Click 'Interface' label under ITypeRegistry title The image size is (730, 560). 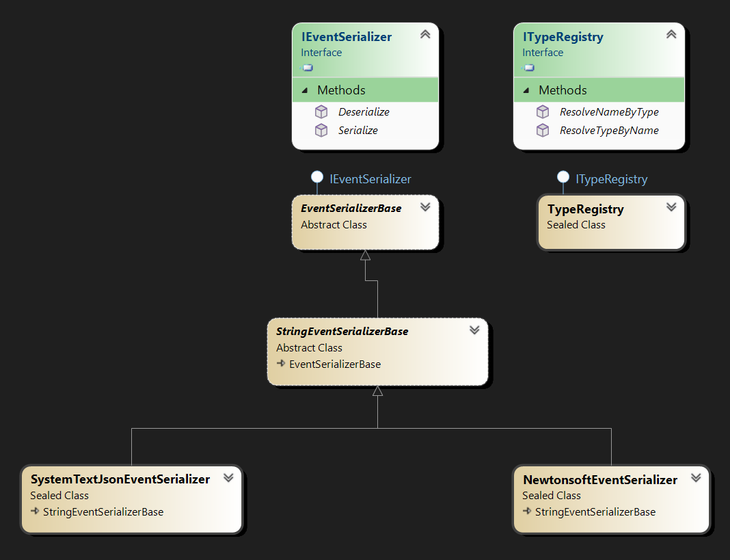pyautogui.click(x=543, y=52)
